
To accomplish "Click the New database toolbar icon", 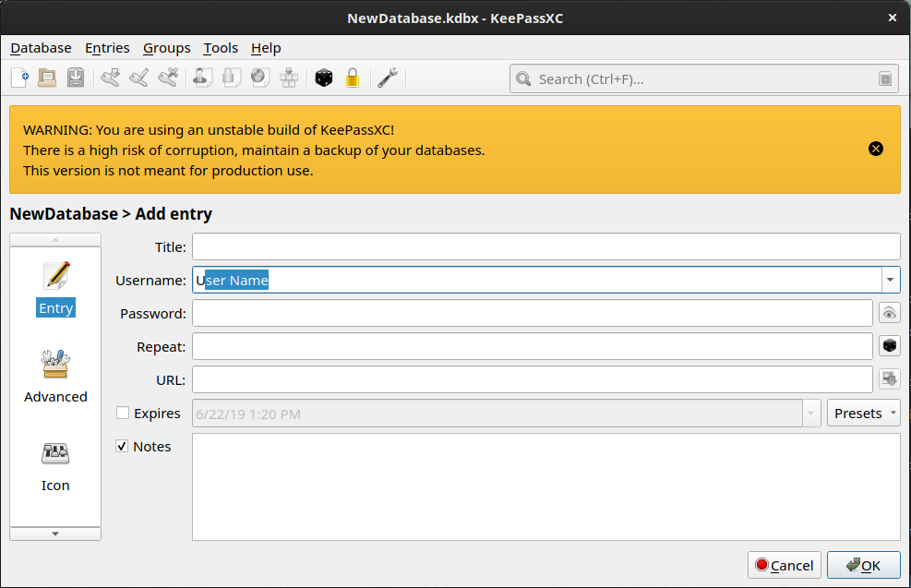I will tap(19, 78).
